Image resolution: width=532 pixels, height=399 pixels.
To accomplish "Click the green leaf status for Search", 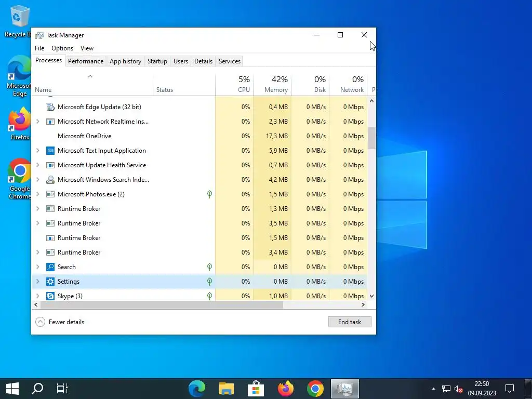I will point(210,267).
